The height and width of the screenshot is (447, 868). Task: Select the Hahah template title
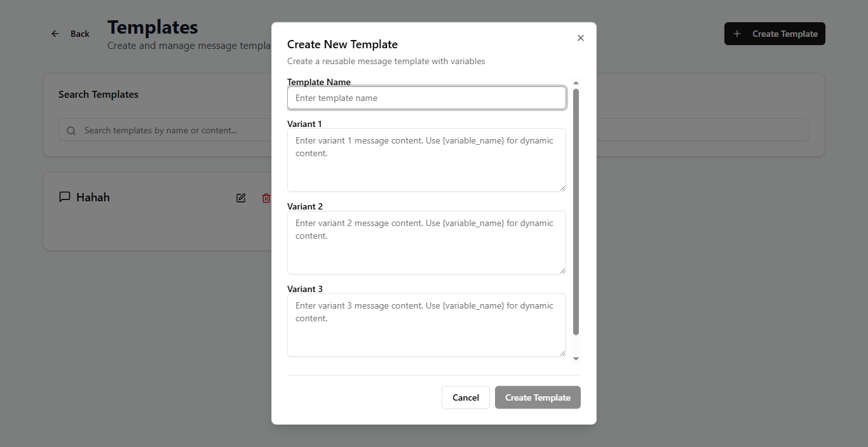click(x=93, y=197)
